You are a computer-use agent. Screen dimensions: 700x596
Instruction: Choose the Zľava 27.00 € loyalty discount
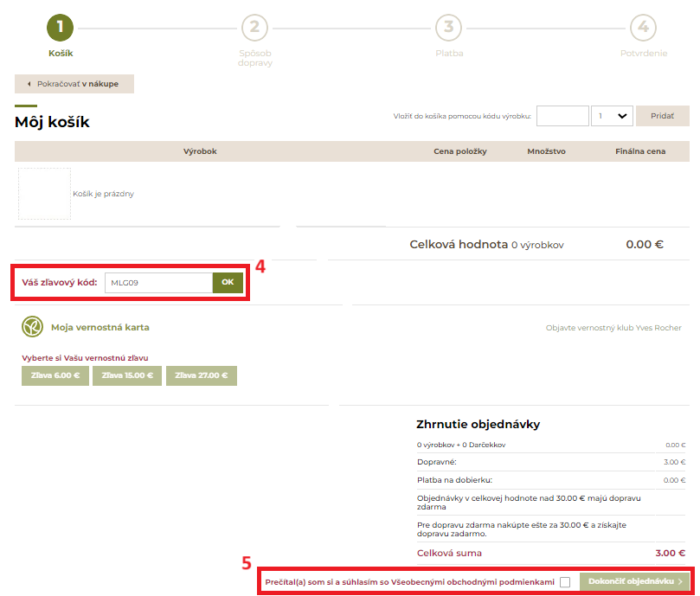[x=202, y=375]
